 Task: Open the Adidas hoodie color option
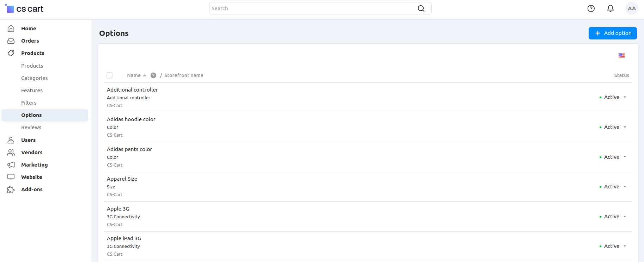(x=131, y=119)
